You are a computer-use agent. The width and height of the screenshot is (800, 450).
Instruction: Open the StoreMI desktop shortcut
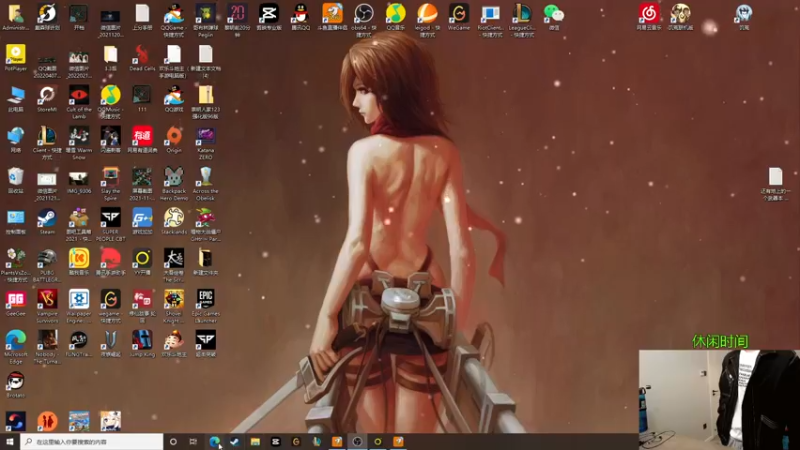tap(47, 99)
